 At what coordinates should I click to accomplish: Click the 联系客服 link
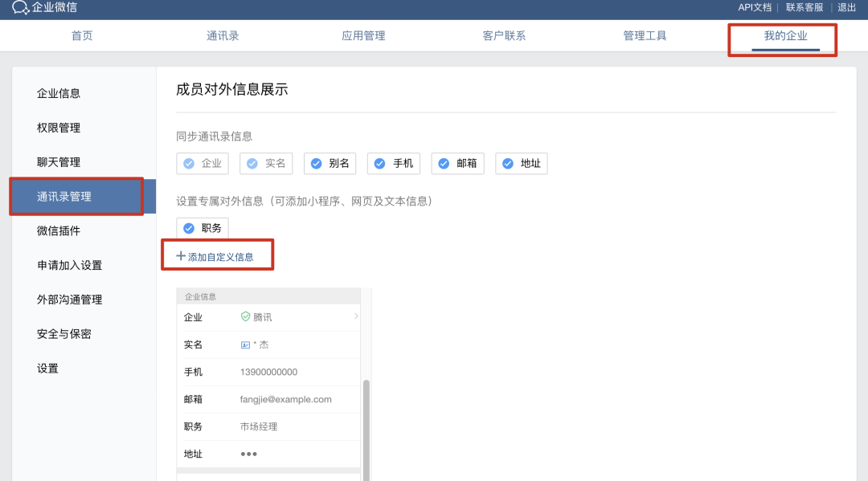point(804,8)
